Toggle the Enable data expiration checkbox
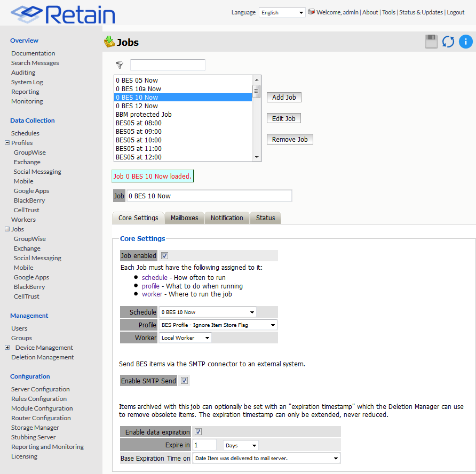The width and height of the screenshot is (476, 474). pyautogui.click(x=198, y=431)
